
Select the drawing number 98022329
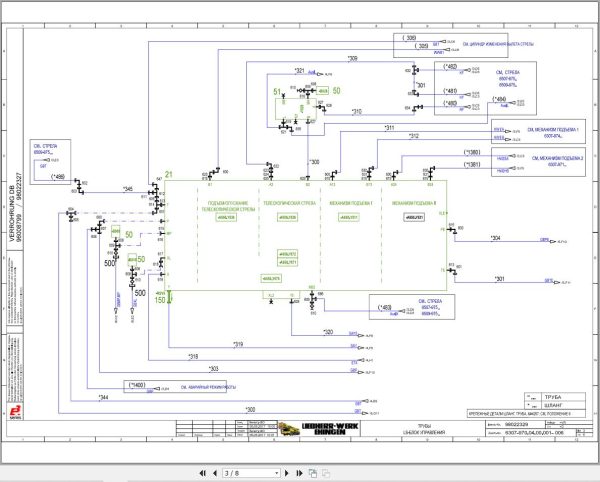click(516, 424)
